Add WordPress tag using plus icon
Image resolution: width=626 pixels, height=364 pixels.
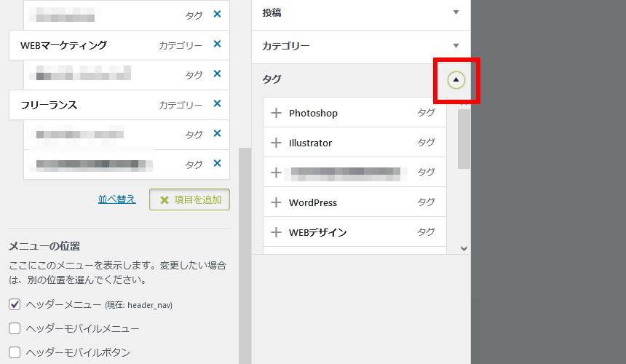click(x=276, y=202)
